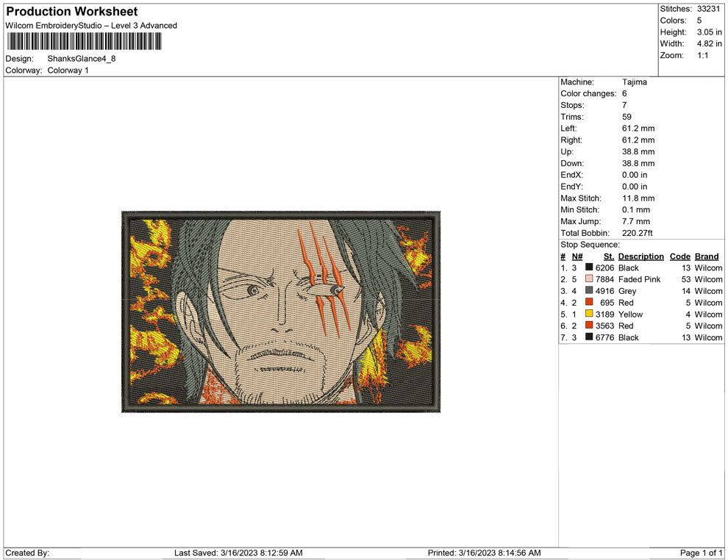Click the barcode under the worksheet title
Image resolution: width=728 pixels, height=560 pixels.
(x=84, y=41)
